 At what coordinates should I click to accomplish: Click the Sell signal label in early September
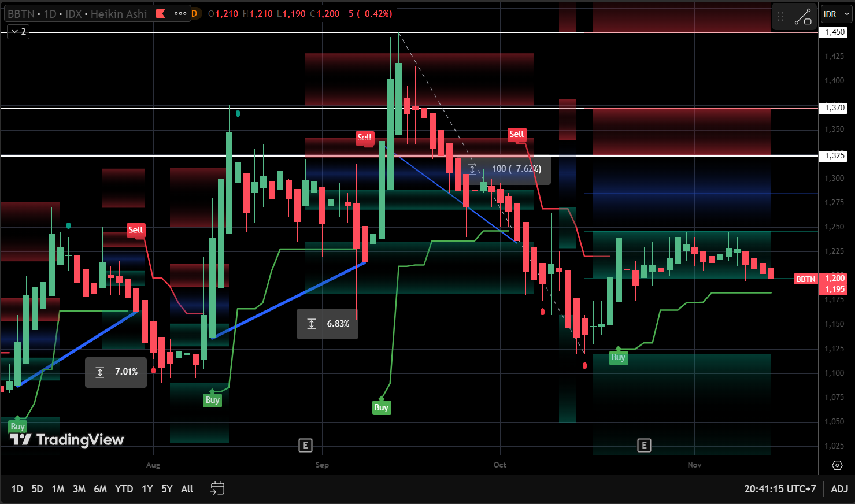coord(365,138)
